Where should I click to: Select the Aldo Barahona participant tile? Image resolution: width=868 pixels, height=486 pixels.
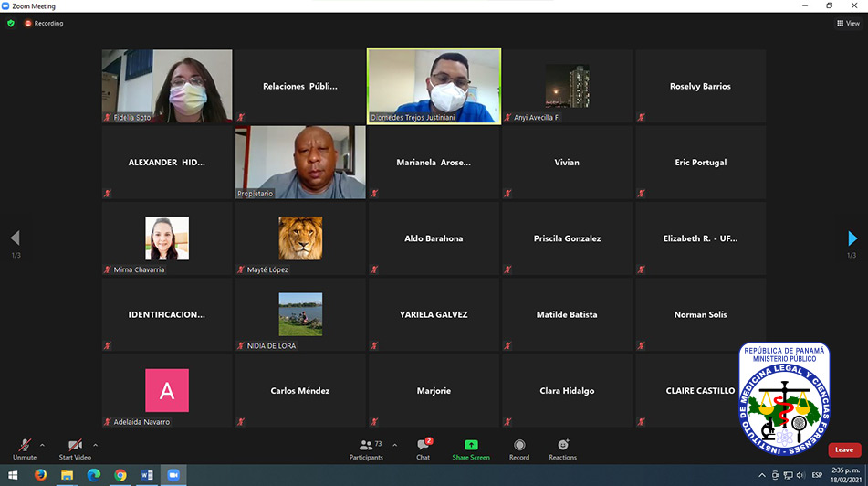434,238
